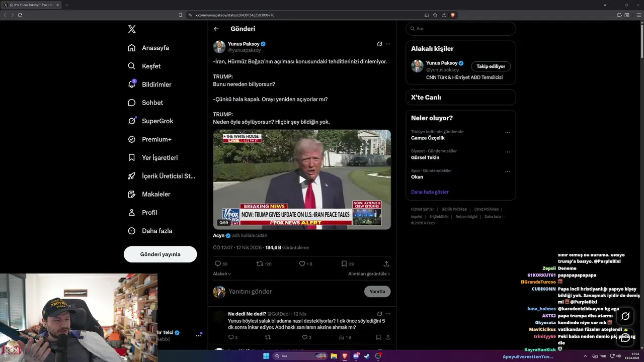Click Daha fazla göster link
This screenshot has width=644, height=362.
tap(430, 192)
